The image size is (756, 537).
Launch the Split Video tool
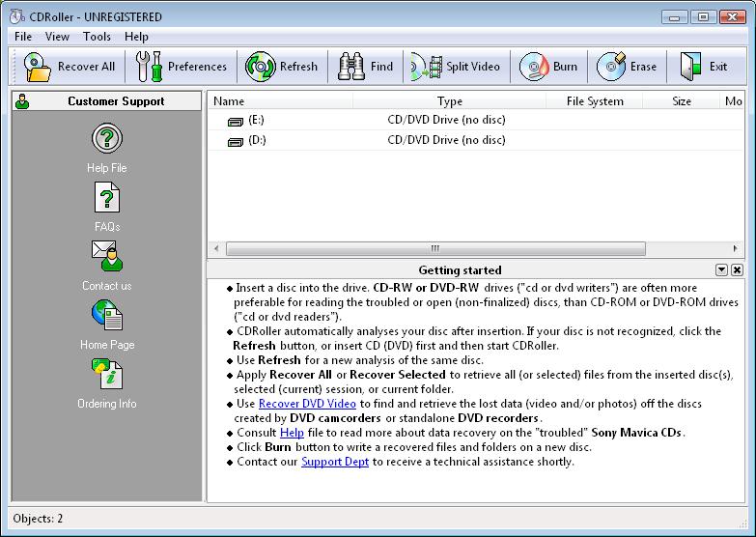click(456, 67)
